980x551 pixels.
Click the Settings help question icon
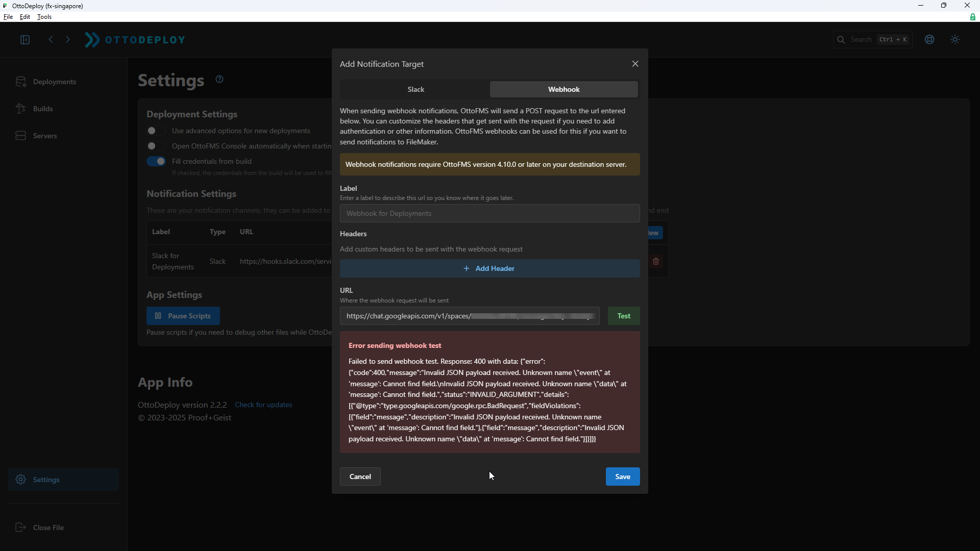tap(219, 79)
